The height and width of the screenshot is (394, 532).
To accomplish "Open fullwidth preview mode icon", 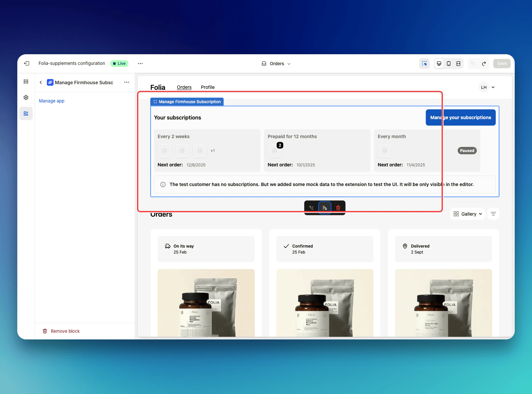I will click(x=459, y=63).
